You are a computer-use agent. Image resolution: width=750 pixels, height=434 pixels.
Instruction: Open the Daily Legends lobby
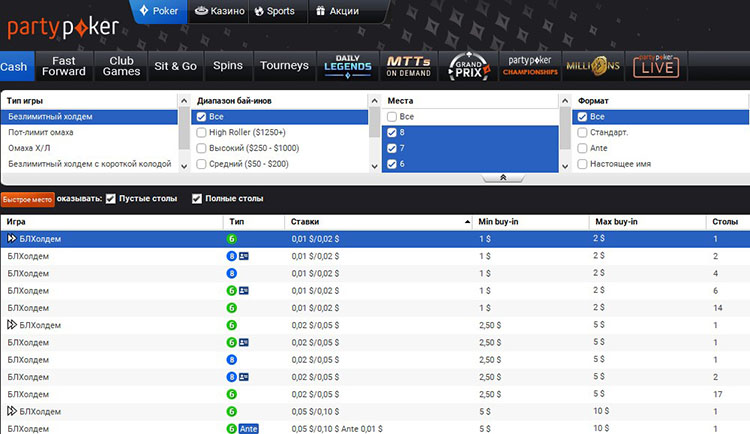click(348, 66)
